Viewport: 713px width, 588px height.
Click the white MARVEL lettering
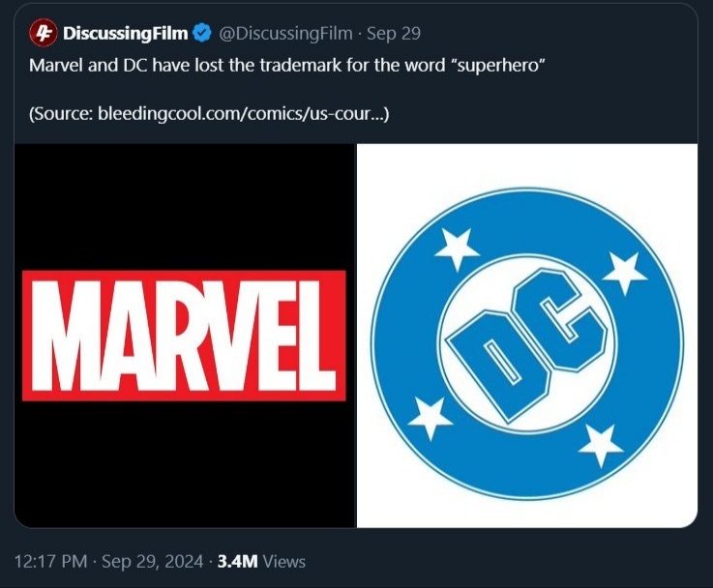(x=184, y=336)
